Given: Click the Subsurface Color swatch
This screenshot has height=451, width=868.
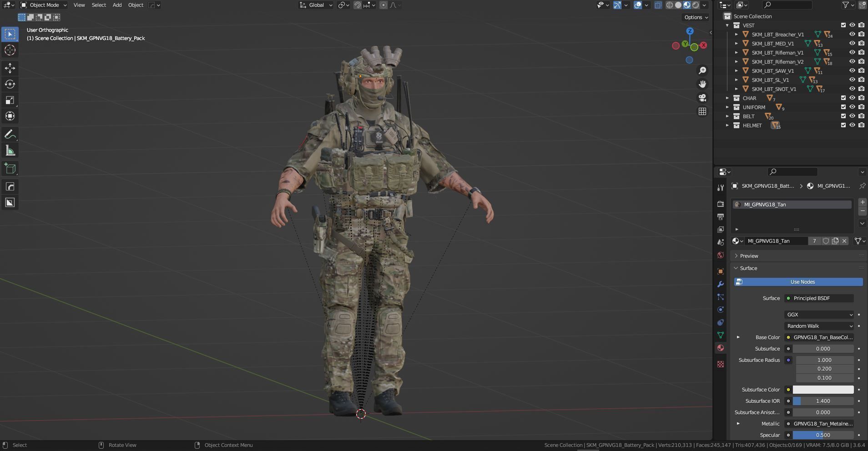Looking at the screenshot, I should coord(823,390).
